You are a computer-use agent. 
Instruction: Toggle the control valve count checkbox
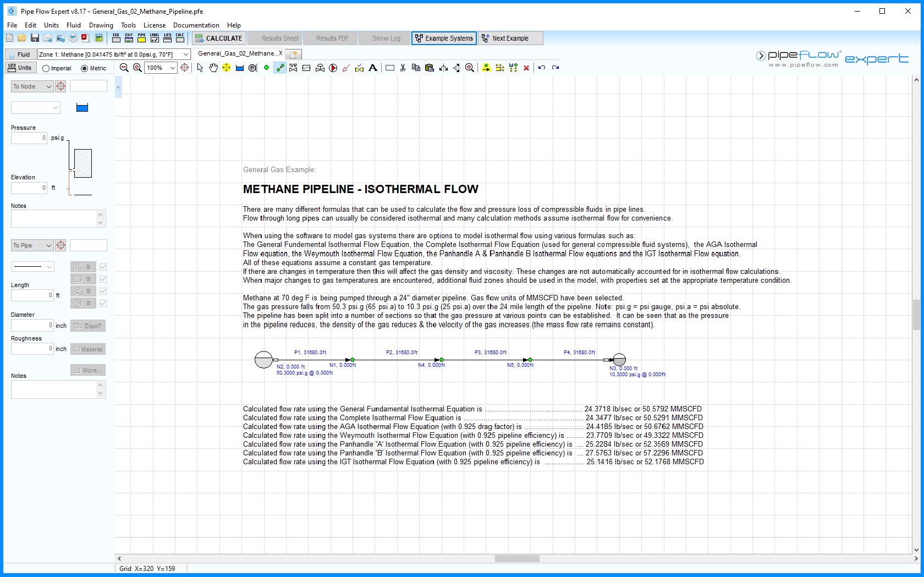[103, 291]
